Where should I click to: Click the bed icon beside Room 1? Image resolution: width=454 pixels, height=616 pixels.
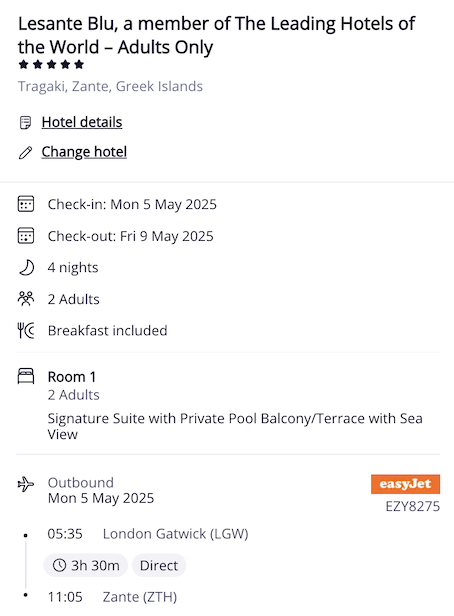click(26, 376)
